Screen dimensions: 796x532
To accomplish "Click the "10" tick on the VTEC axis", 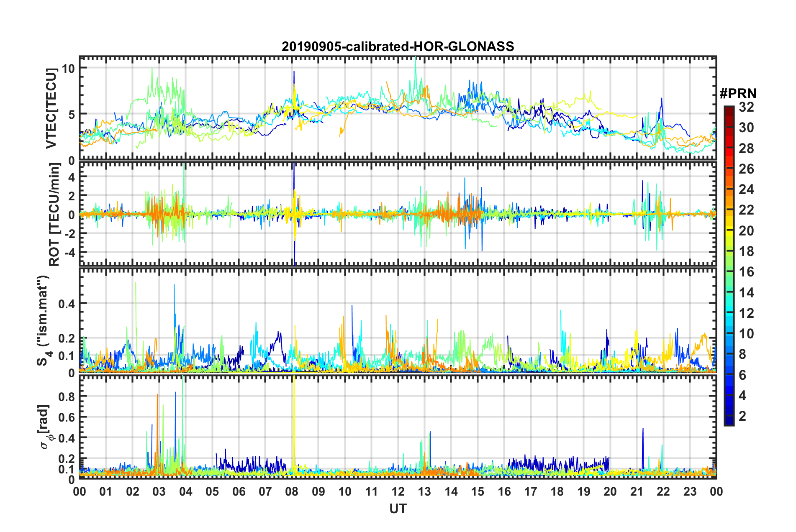I will [x=68, y=68].
